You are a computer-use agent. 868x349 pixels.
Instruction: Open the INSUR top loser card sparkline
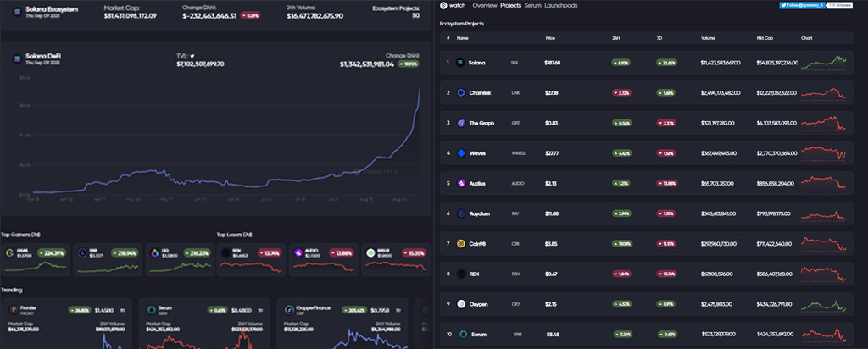tap(396, 265)
